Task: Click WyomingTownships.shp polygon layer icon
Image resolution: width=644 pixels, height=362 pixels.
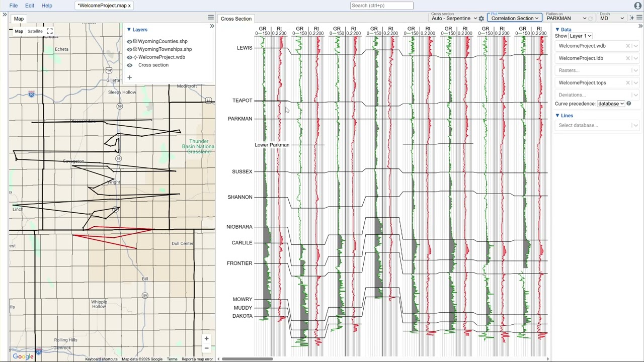Action: click(x=135, y=49)
